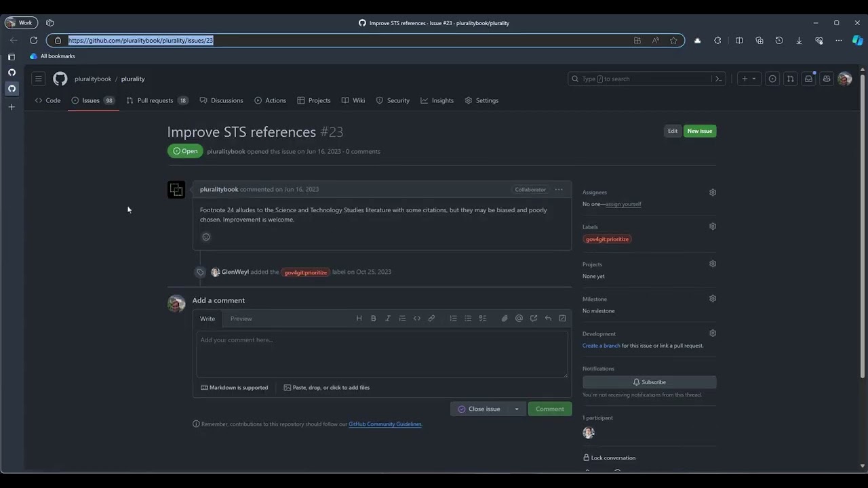Open the Labels gear settings
Image resolution: width=868 pixels, height=488 pixels.
(x=713, y=226)
